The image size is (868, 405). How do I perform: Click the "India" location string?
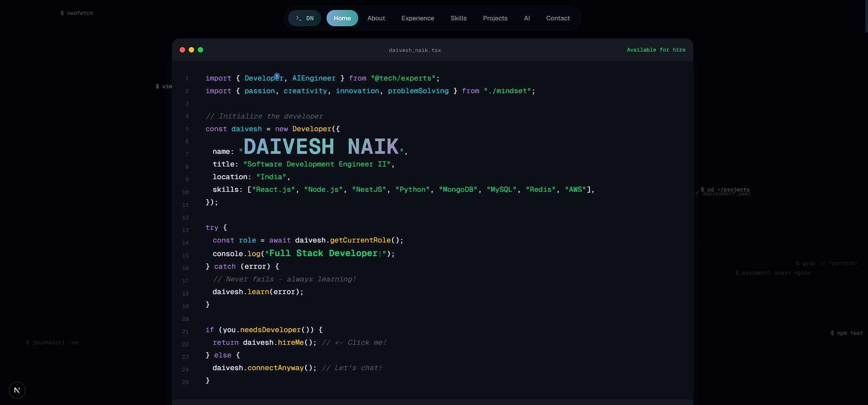[271, 177]
